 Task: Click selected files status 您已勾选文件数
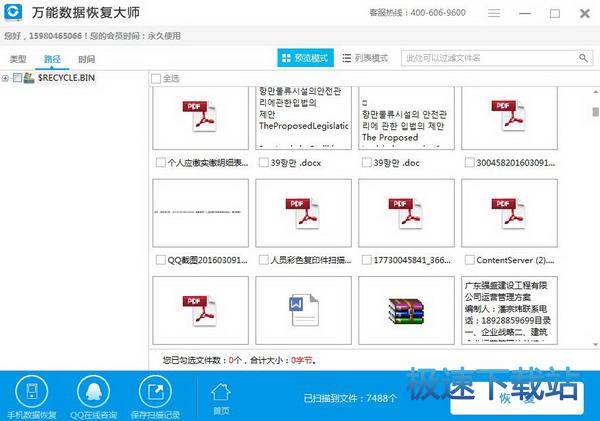click(239, 360)
